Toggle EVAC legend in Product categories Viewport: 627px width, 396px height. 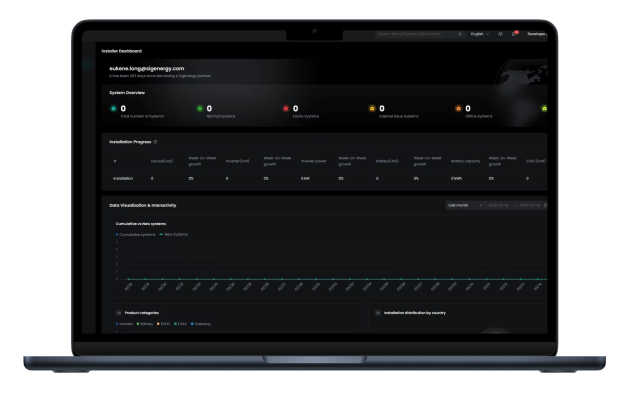(181, 324)
